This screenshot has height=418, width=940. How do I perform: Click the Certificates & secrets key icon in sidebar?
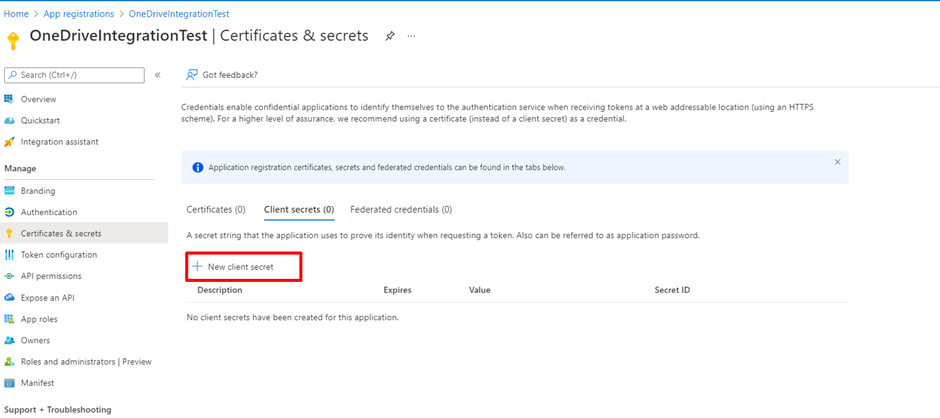9,233
